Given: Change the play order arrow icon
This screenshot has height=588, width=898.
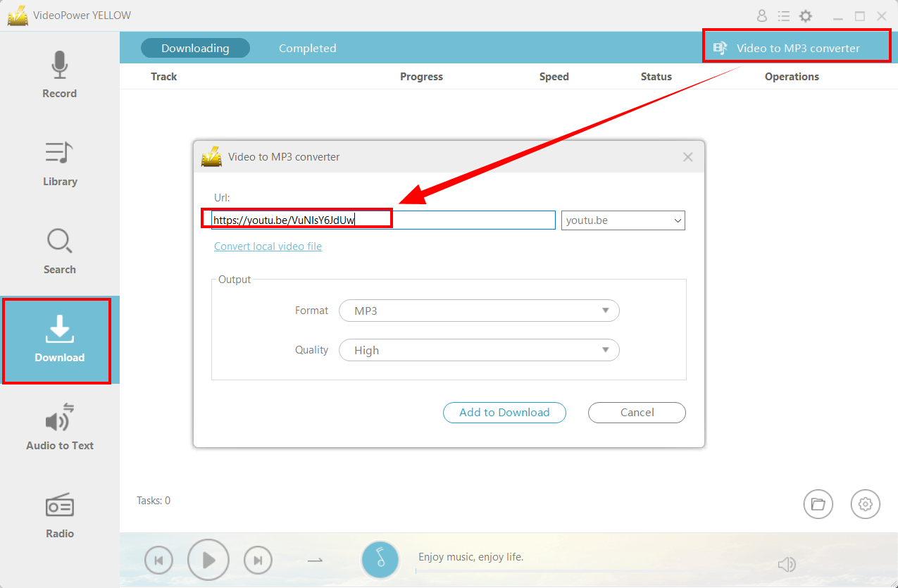Looking at the screenshot, I should coord(315,561).
